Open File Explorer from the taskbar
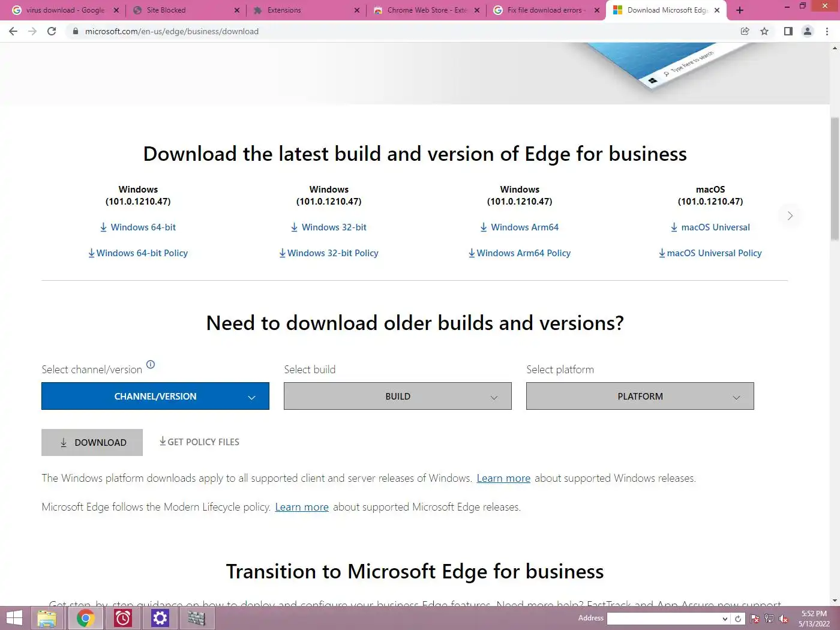The height and width of the screenshot is (630, 840). pyautogui.click(x=47, y=618)
